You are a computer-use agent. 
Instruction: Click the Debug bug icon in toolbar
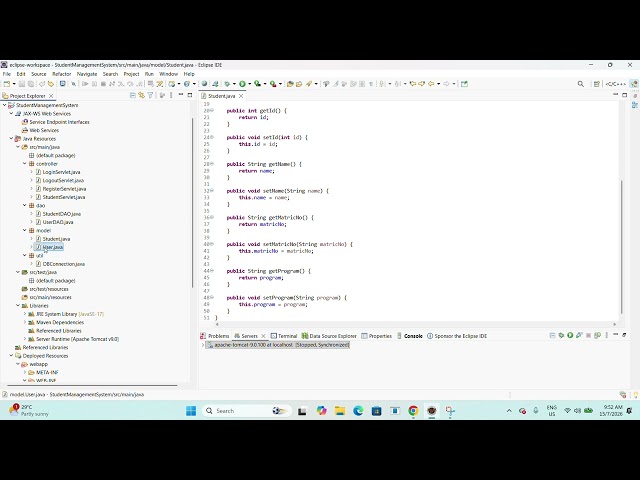tap(227, 84)
